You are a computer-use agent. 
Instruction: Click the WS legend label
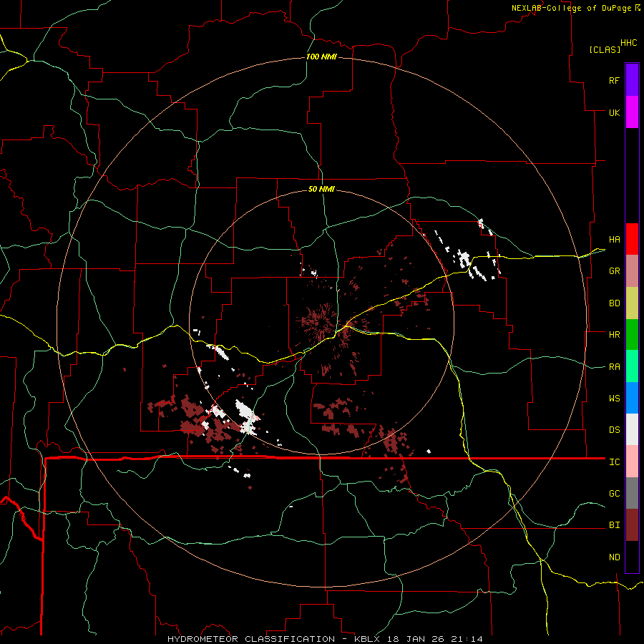click(x=614, y=399)
